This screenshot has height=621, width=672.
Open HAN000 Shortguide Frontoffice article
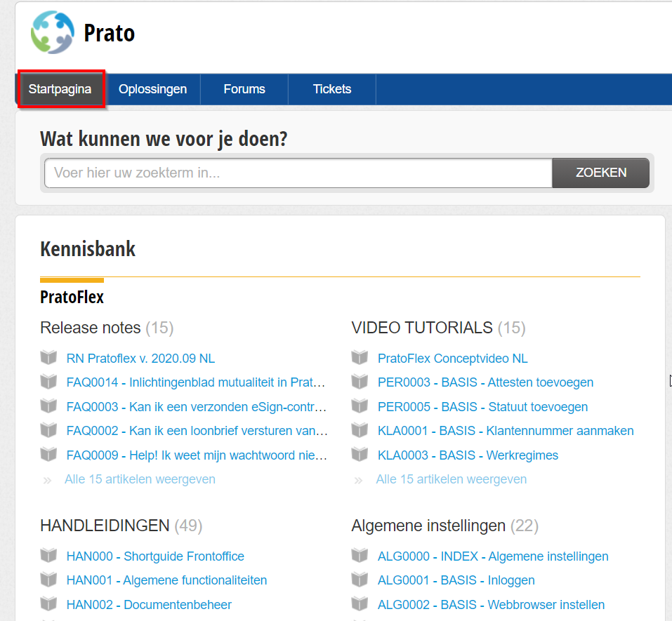point(155,556)
